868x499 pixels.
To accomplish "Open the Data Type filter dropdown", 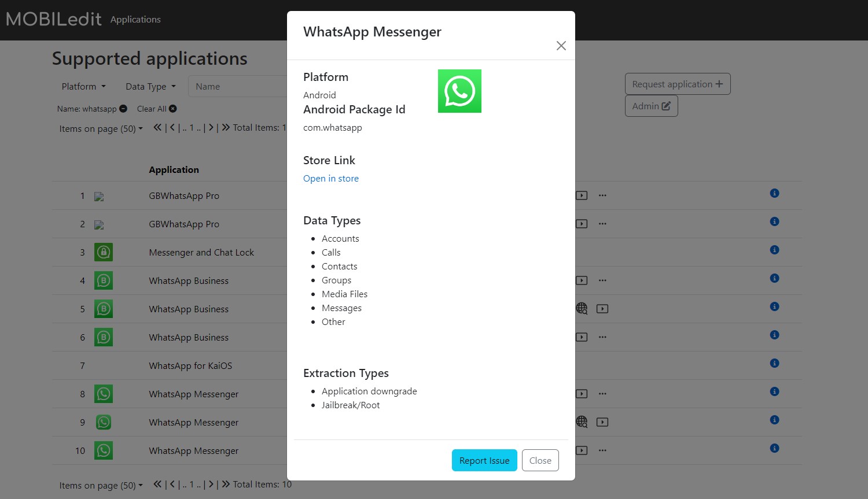I will (x=149, y=86).
